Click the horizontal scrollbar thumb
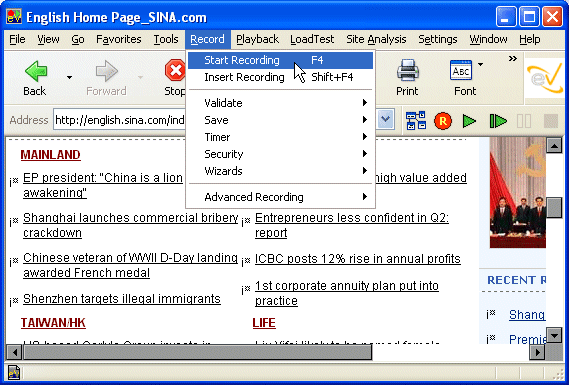Screen dimensions: 569x385 197,352
